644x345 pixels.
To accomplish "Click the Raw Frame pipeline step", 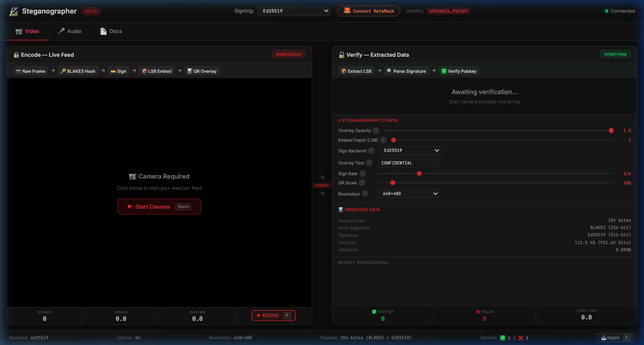I will point(31,71).
